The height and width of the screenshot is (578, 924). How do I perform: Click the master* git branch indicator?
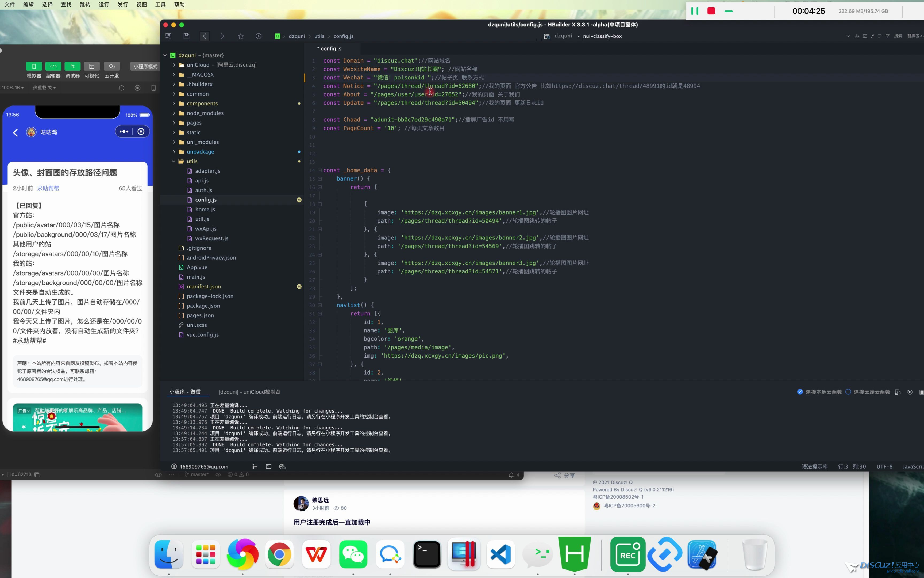click(x=197, y=475)
